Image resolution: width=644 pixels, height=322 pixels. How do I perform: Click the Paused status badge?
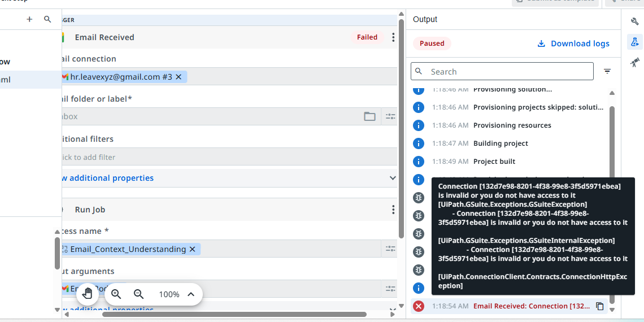pos(432,43)
